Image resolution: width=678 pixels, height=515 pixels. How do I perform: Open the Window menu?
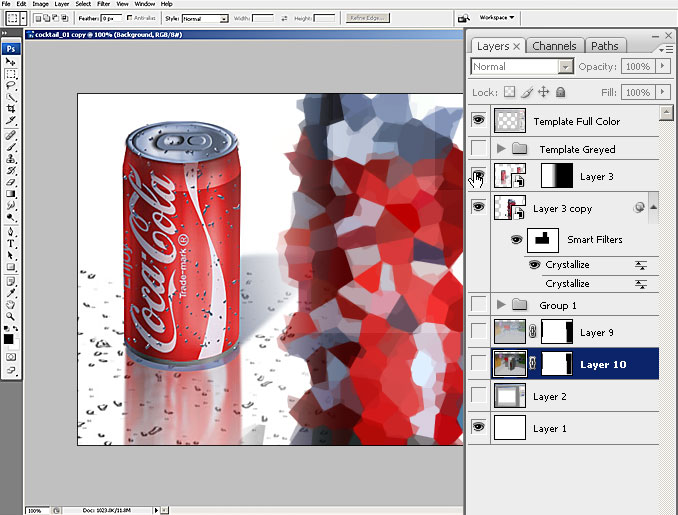[x=144, y=4]
